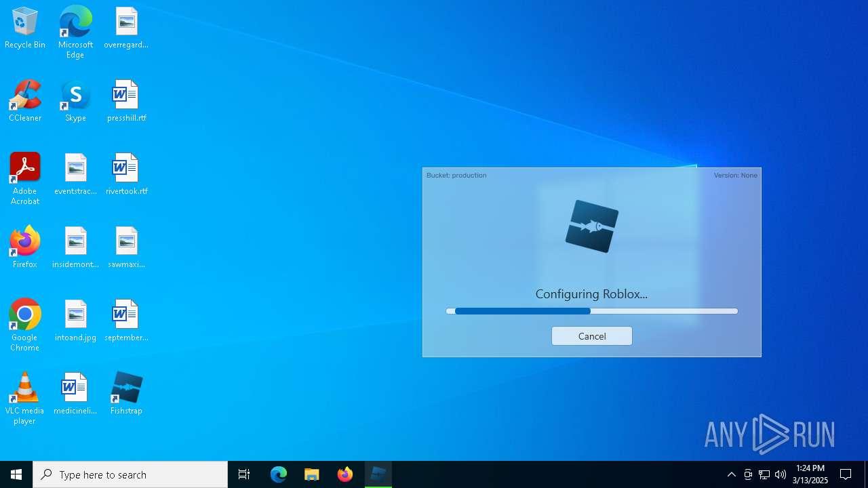868x488 pixels.
Task: Expand hidden system tray icons
Action: click(731, 474)
